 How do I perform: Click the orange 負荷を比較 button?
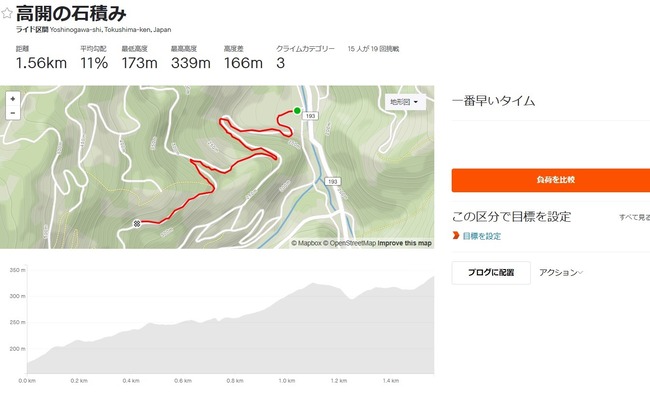pyautogui.click(x=551, y=180)
